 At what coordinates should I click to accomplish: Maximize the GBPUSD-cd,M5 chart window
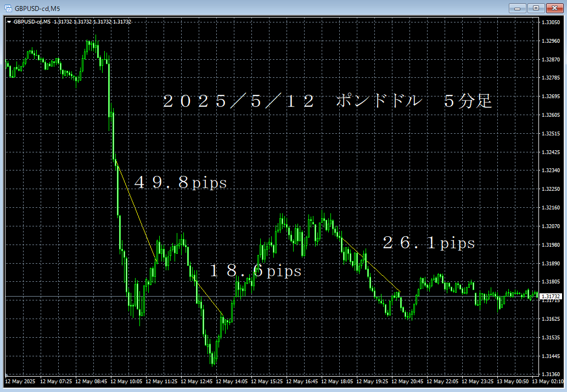(536, 8)
